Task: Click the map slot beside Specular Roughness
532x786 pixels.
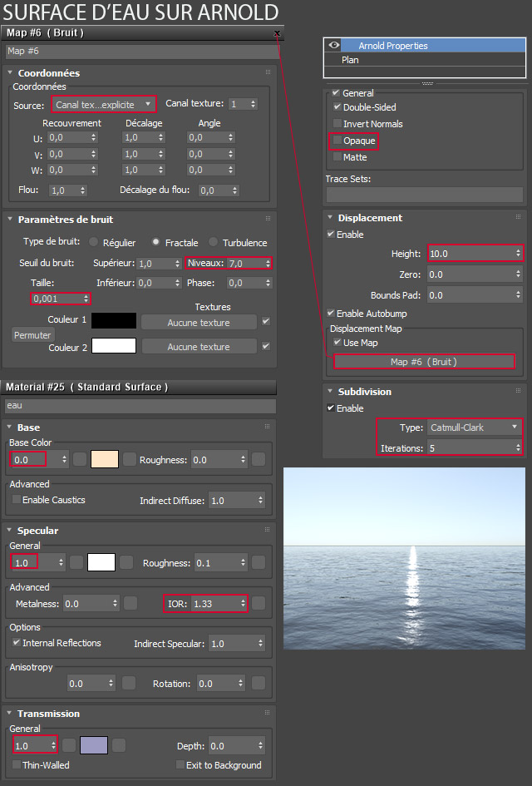Action: pyautogui.click(x=259, y=563)
